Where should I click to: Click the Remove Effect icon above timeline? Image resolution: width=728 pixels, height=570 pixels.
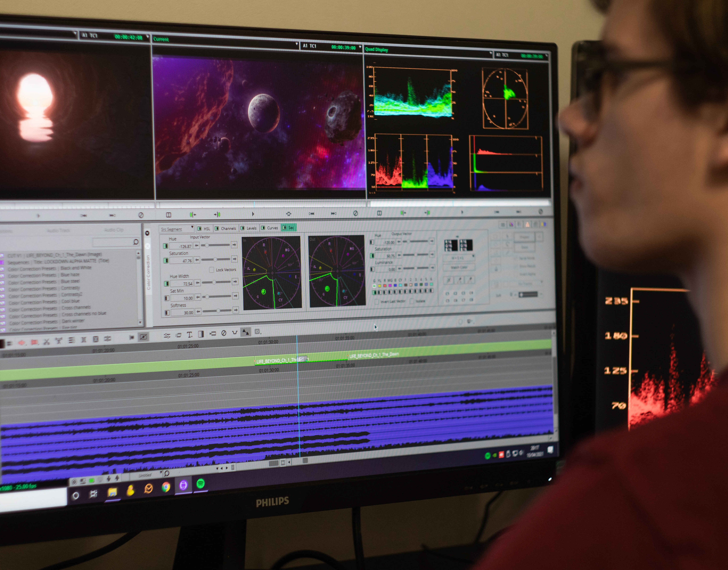click(x=224, y=333)
